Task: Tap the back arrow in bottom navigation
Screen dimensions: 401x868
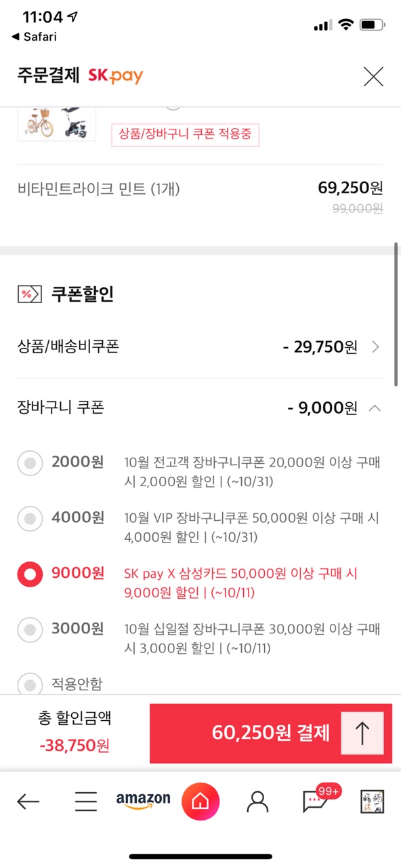Action: click(x=28, y=802)
